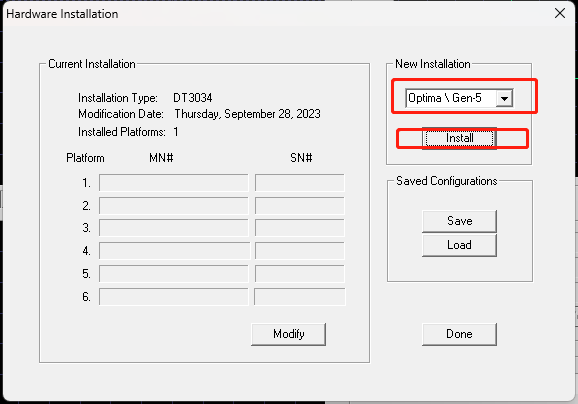Focus the MN# field for platform 6
The width and height of the screenshot is (578, 404).
coord(174,297)
